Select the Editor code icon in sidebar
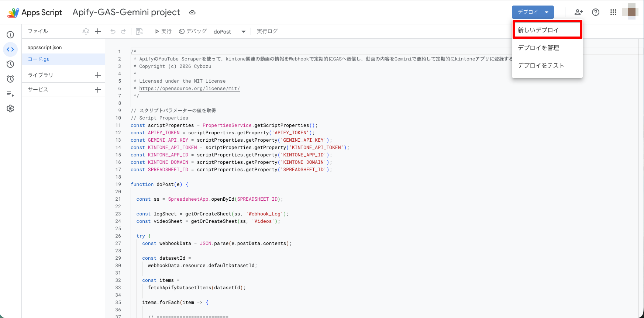The image size is (644, 318). tap(10, 49)
